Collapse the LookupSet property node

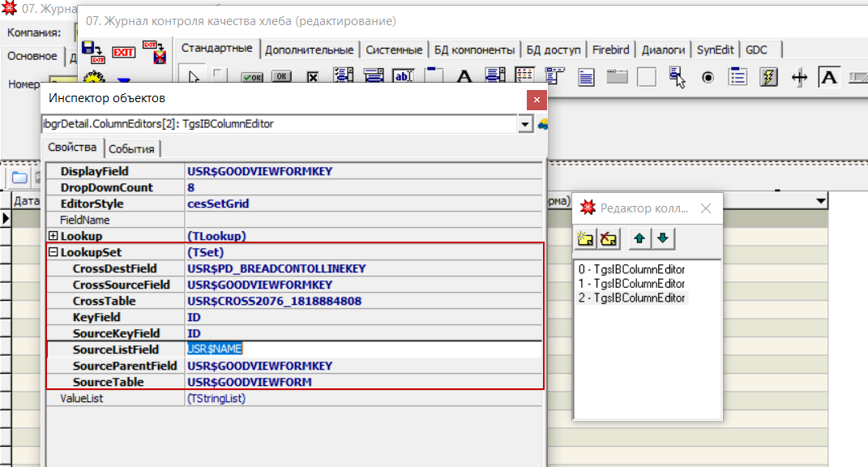[53, 252]
